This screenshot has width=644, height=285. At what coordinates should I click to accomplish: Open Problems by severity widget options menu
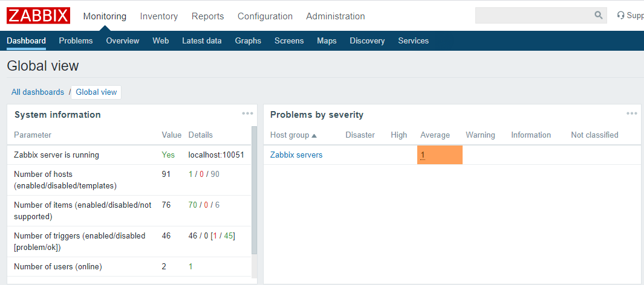tap(632, 114)
